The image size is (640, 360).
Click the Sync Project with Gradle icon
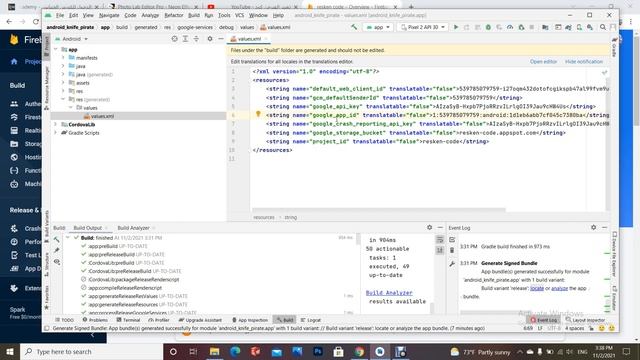coord(568,27)
